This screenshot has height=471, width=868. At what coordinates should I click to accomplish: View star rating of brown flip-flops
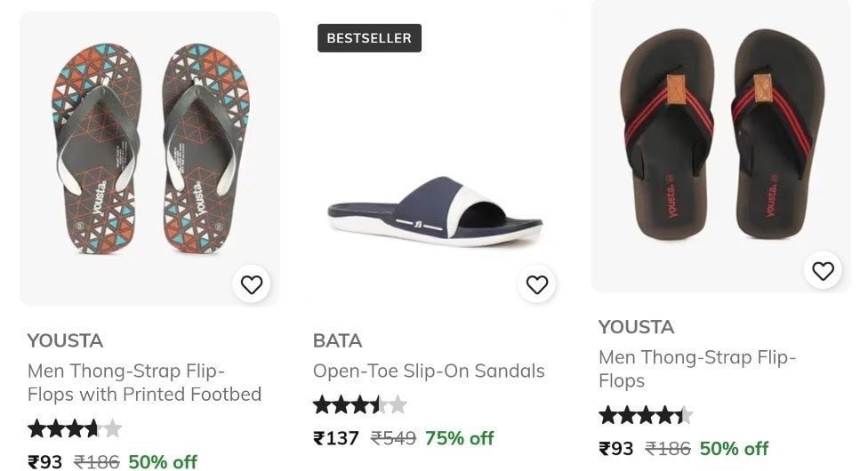coord(646,414)
